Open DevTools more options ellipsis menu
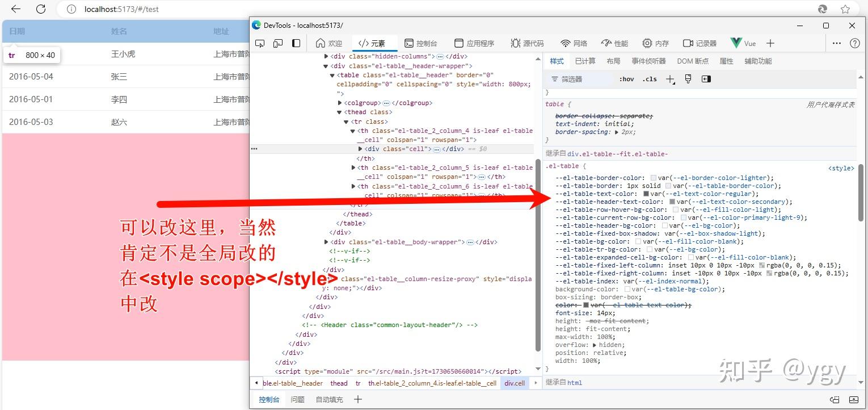The width and height of the screenshot is (868, 410). pos(837,43)
